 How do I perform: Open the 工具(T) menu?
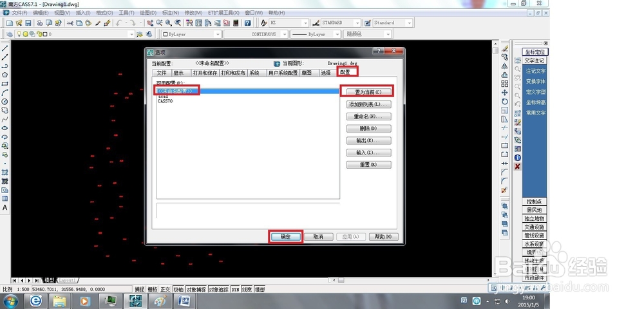pos(126,13)
